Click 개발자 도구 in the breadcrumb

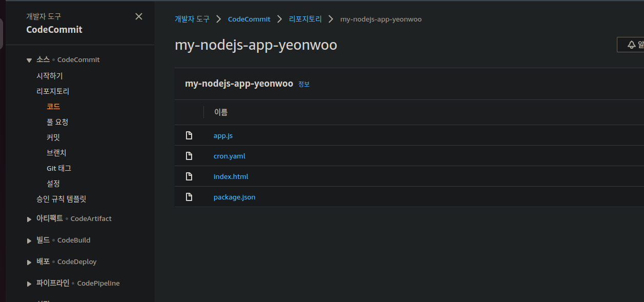click(x=192, y=19)
